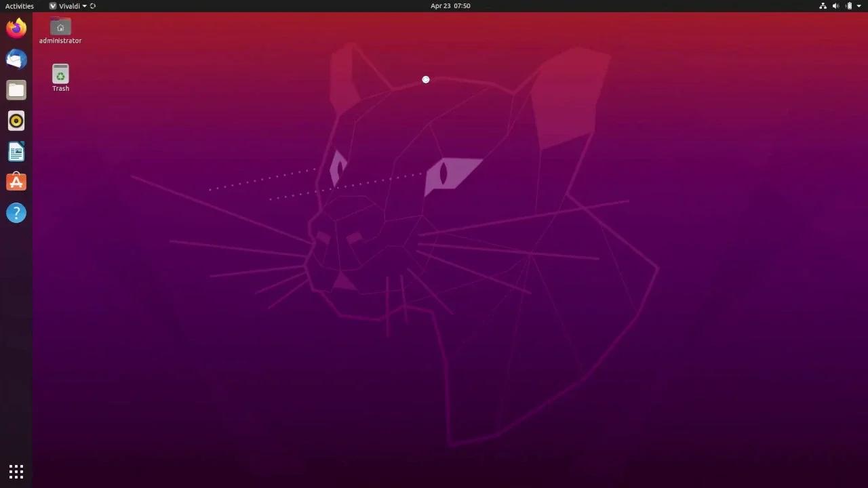Open the Trash on the desktop
The height and width of the screenshot is (488, 868).
[60, 75]
